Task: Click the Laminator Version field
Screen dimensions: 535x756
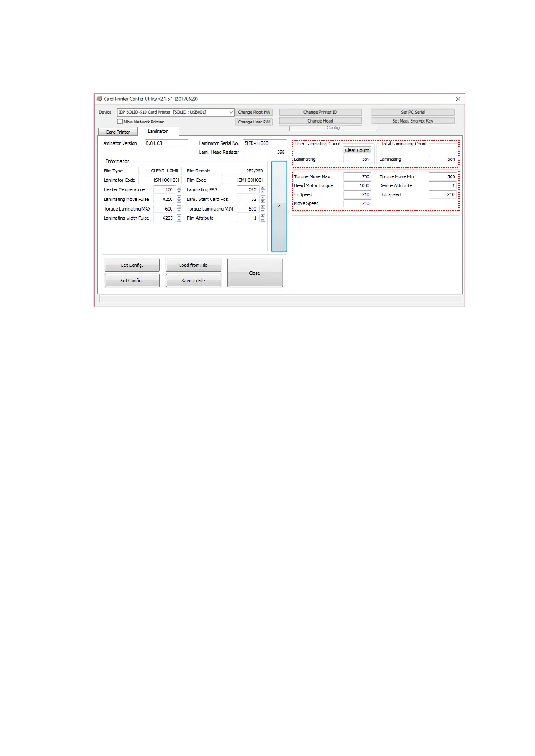Action: coord(166,143)
